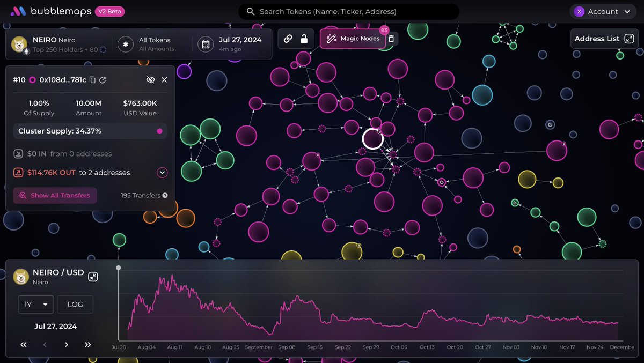Click the 10.00M Amount value

click(89, 103)
